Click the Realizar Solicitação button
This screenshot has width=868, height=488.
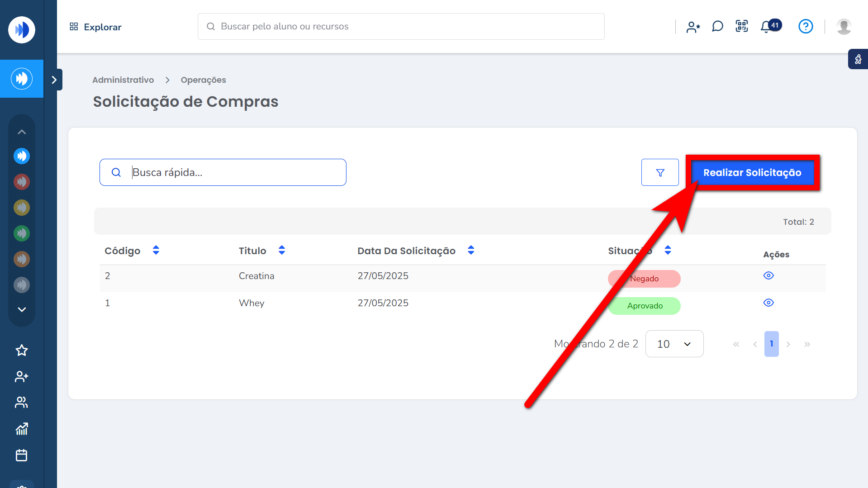(752, 172)
